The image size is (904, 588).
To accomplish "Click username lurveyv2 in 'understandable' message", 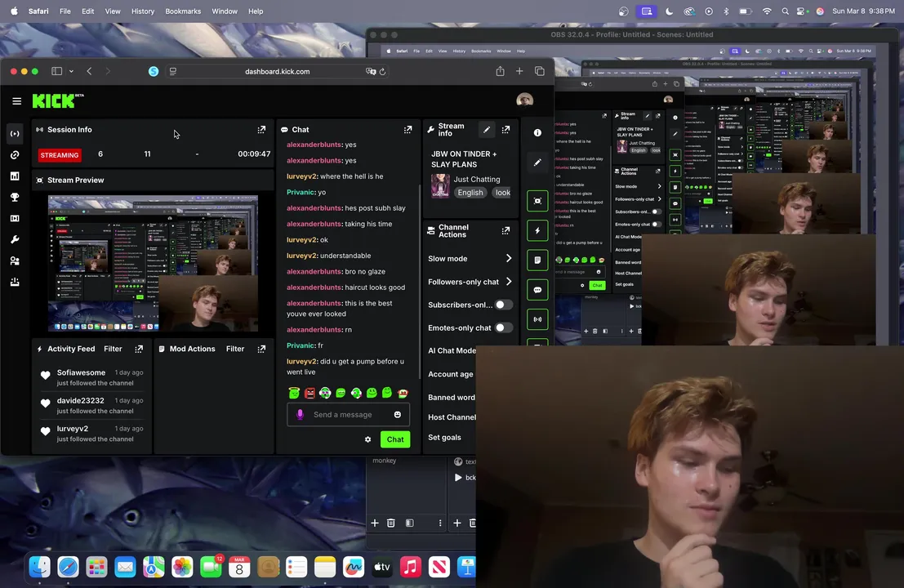I will pos(301,256).
